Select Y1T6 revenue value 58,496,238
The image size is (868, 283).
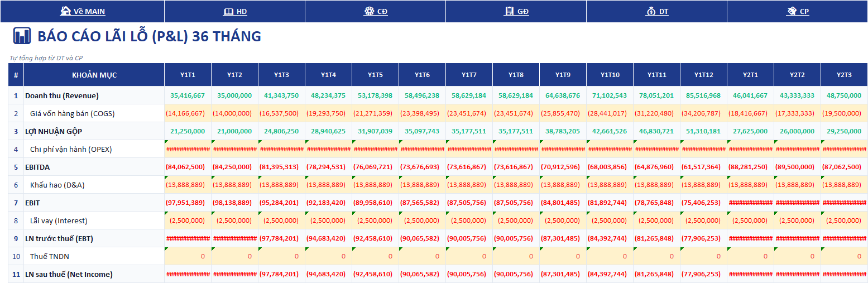[x=422, y=95]
